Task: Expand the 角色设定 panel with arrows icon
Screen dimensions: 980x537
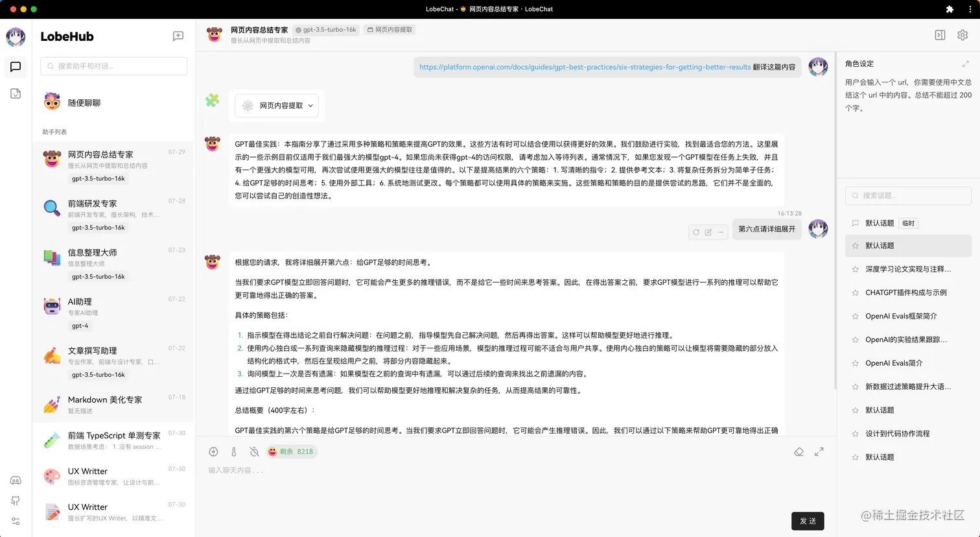Action: (966, 64)
